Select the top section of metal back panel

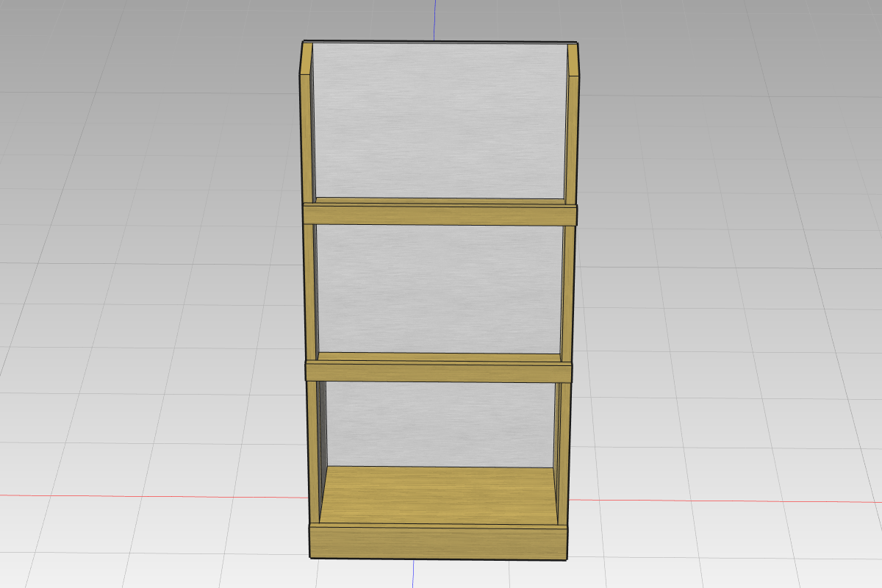[440, 121]
